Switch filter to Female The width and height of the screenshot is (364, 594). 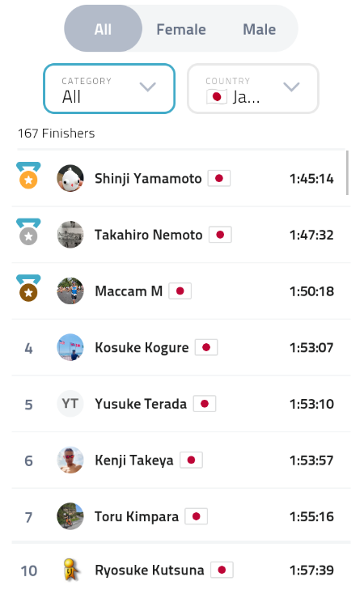pyautogui.click(x=181, y=29)
